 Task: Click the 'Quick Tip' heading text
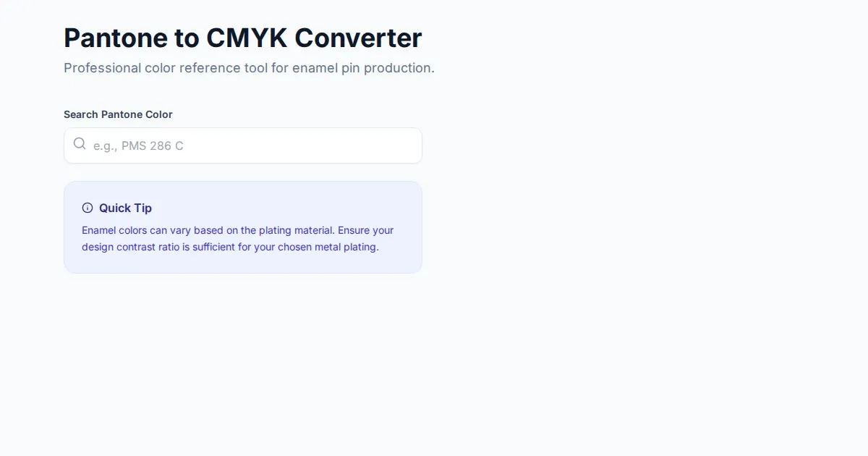coord(125,208)
